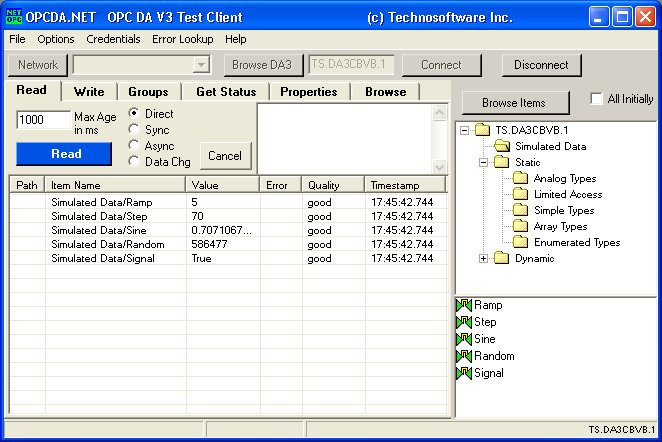This screenshot has height=442, width=662.
Task: Click the Analog Types folder icon
Action: (521, 178)
